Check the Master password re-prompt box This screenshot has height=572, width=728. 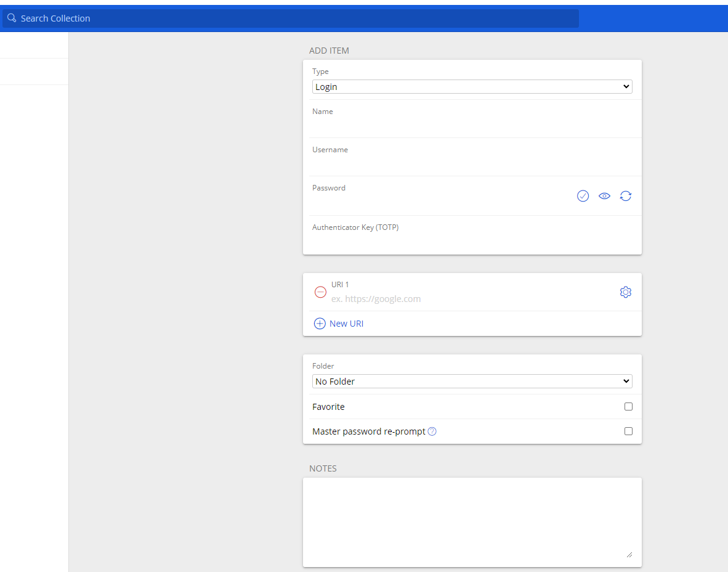628,431
